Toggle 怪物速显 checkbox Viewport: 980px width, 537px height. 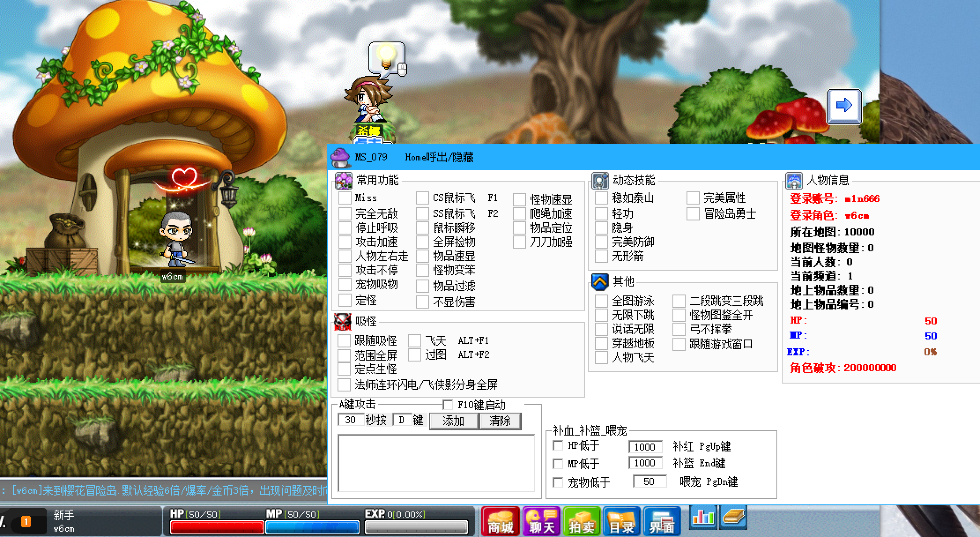click(520, 200)
